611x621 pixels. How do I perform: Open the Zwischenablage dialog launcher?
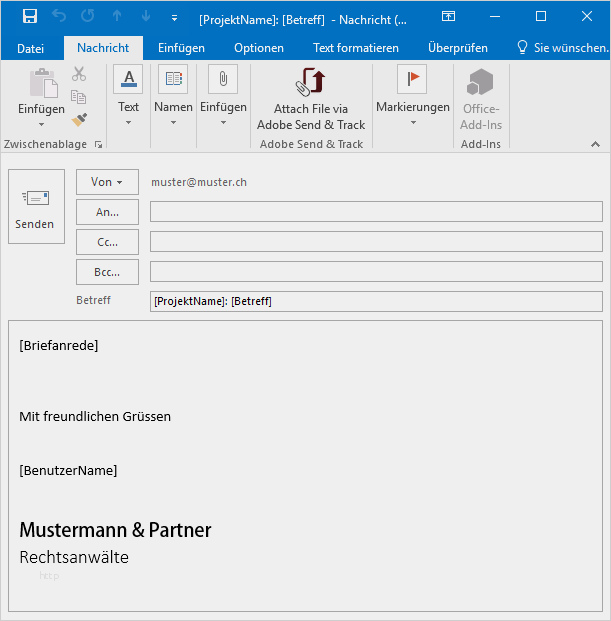[x=98, y=145]
